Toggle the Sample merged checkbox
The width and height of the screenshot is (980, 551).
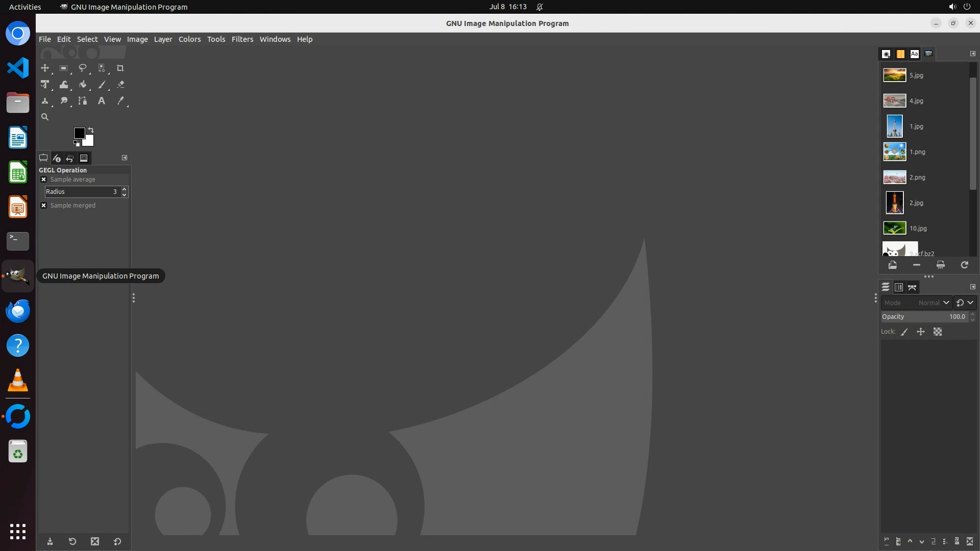44,206
